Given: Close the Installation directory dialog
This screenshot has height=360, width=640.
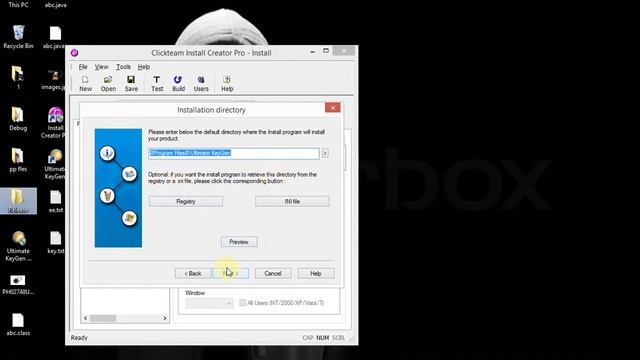Looking at the screenshot, I should point(333,107).
